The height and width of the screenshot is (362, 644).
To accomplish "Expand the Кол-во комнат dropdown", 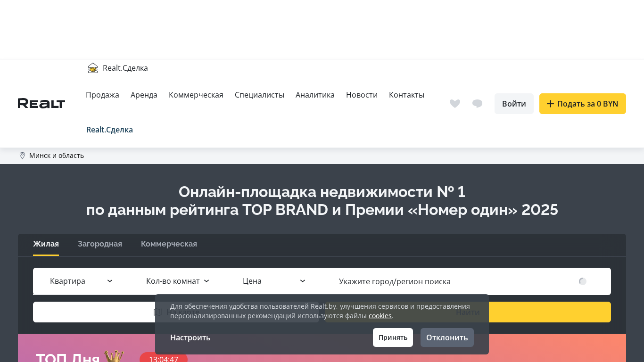I will pos(178,281).
